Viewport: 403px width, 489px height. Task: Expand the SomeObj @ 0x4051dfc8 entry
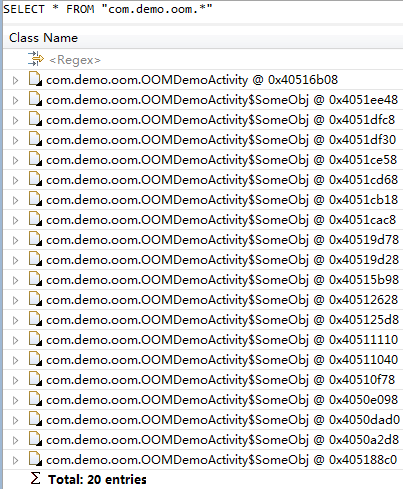point(15,120)
